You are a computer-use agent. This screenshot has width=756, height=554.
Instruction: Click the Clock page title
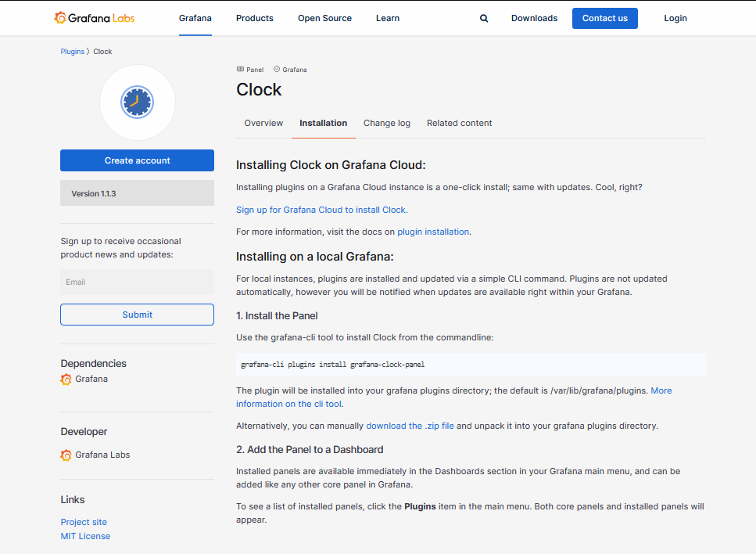[x=259, y=90]
